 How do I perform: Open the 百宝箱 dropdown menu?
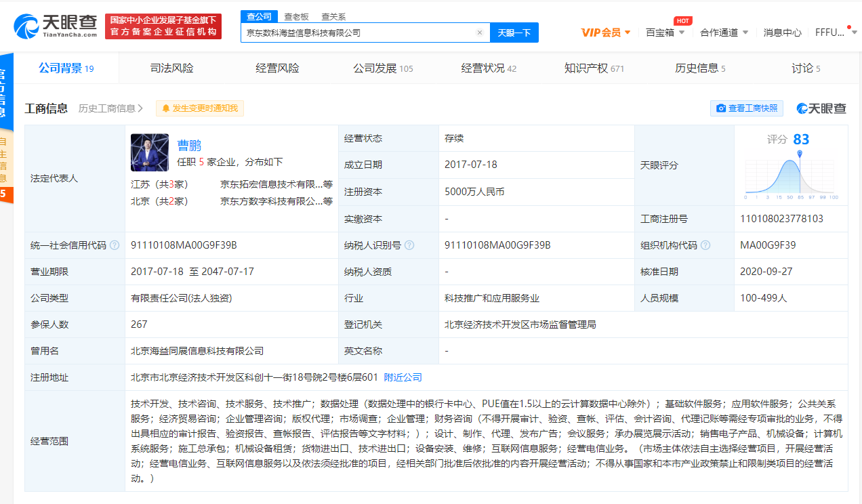coord(682,33)
